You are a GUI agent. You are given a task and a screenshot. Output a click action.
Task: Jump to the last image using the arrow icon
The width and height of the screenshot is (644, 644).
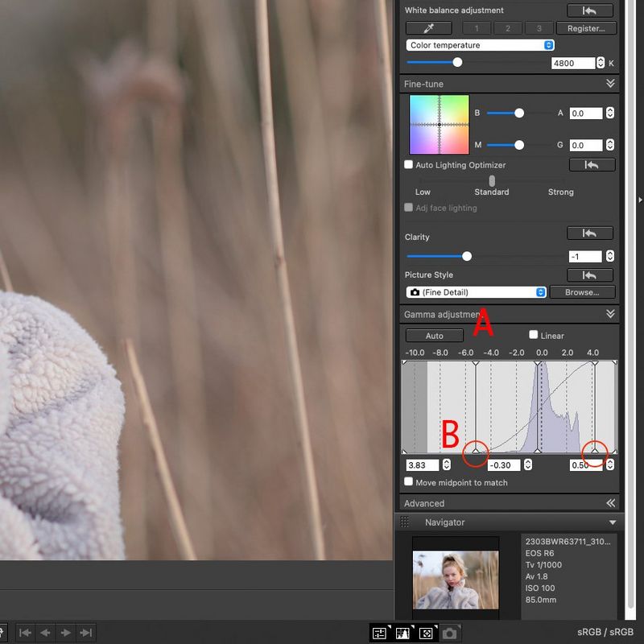(84, 634)
